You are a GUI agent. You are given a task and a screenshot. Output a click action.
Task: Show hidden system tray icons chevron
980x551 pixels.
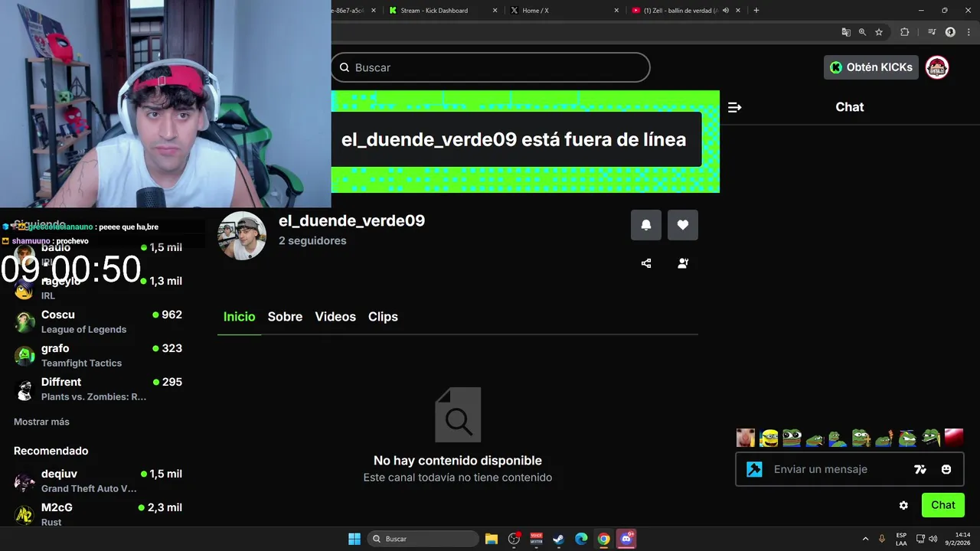point(865,539)
